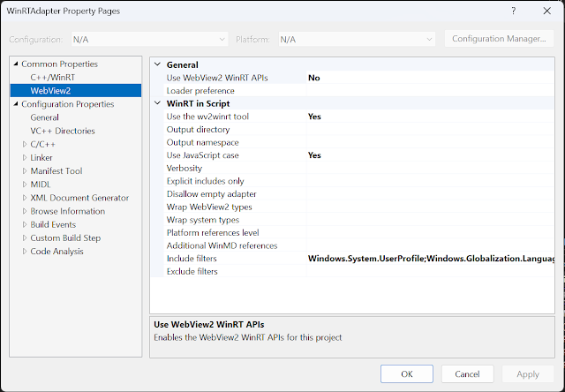Click the empty Output directory value field

coord(430,130)
